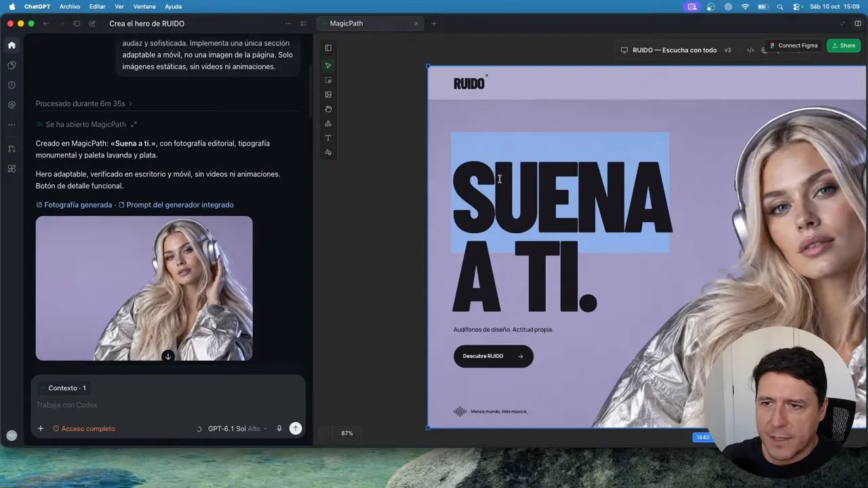
Task: Click the Connect Figma button
Action: click(793, 45)
